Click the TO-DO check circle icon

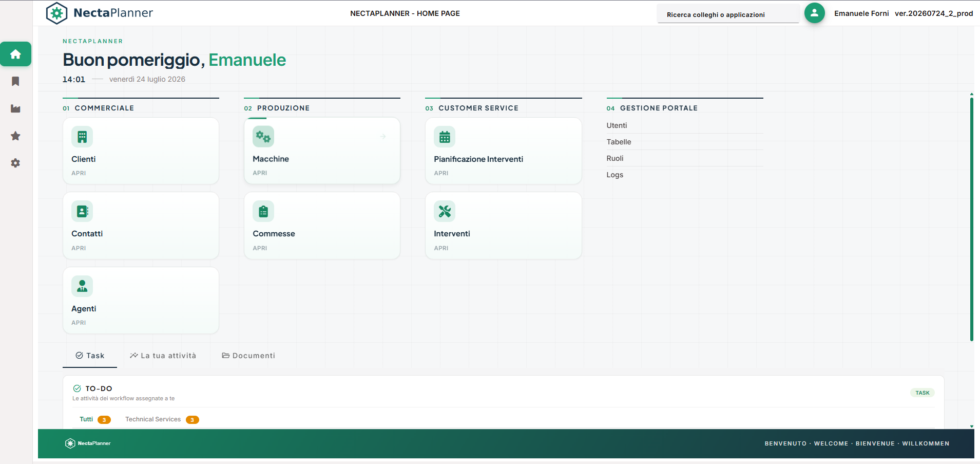pyautogui.click(x=77, y=388)
